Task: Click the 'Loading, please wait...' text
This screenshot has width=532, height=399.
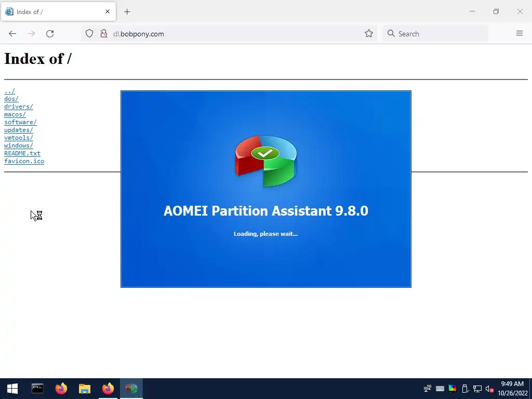Action: [x=265, y=234]
